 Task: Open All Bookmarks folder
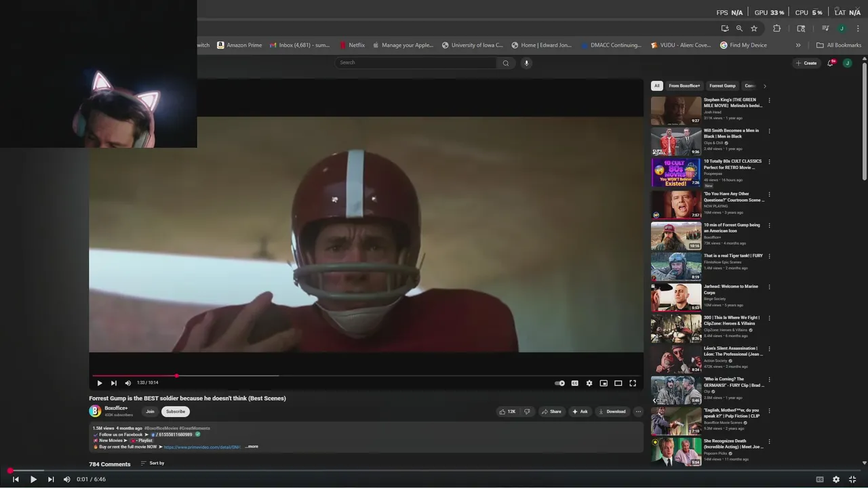pos(839,45)
